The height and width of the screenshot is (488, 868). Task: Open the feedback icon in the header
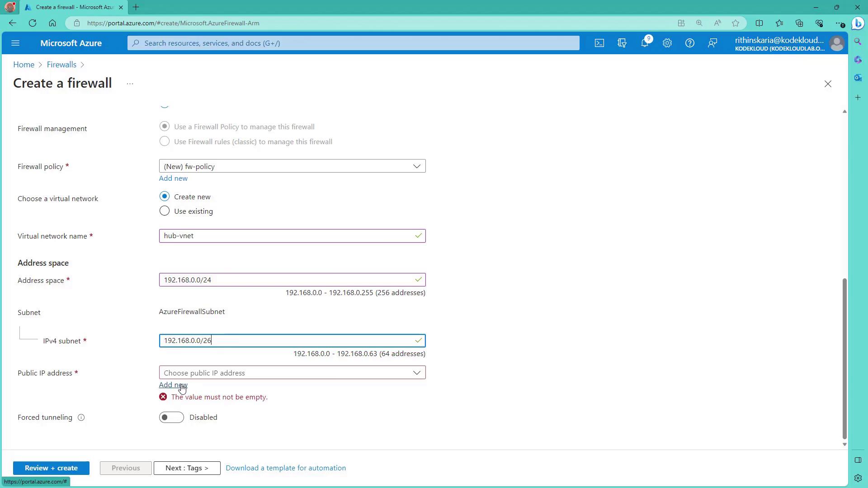point(712,43)
